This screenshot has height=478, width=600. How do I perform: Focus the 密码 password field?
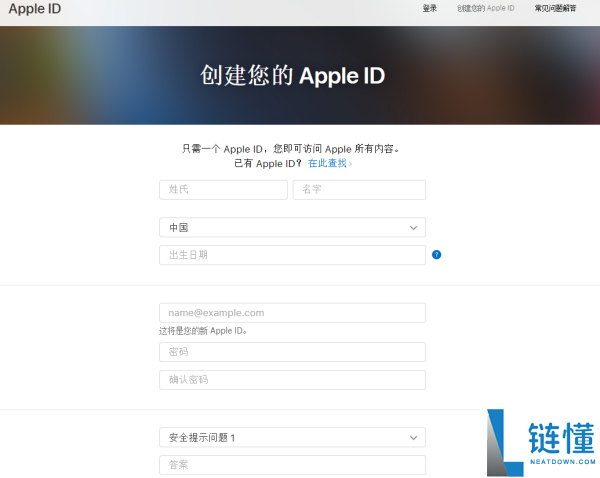[x=292, y=352]
